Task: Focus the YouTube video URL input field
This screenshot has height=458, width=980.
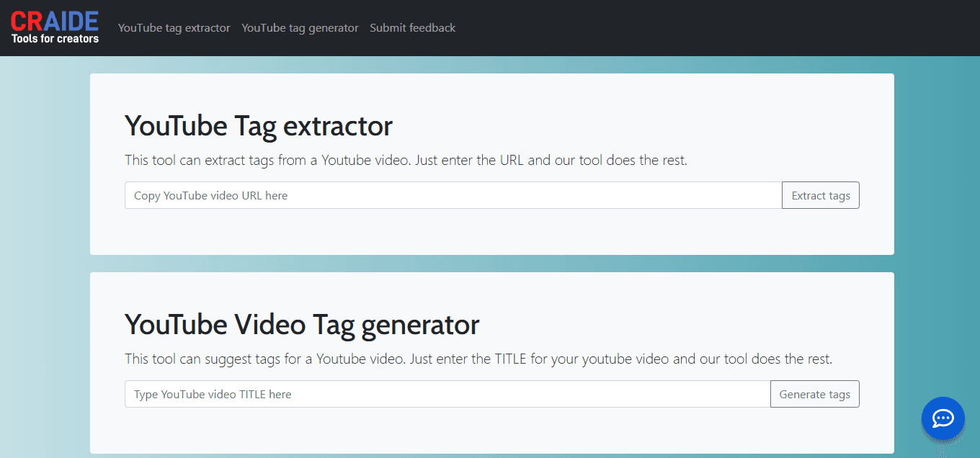Action: (453, 195)
